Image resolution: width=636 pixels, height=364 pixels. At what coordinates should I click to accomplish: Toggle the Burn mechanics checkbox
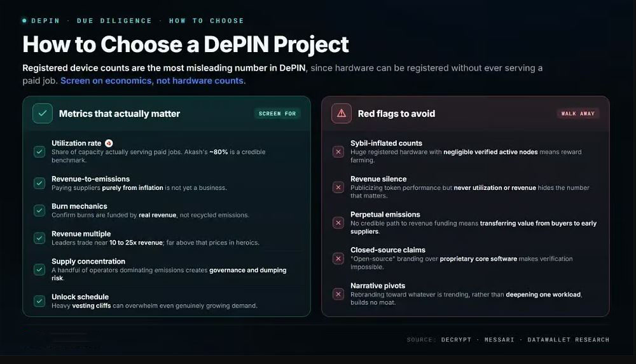[39, 211]
